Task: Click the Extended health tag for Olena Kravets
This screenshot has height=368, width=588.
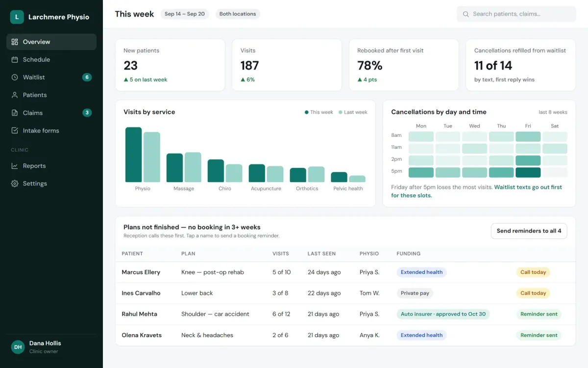Action: [x=421, y=335]
